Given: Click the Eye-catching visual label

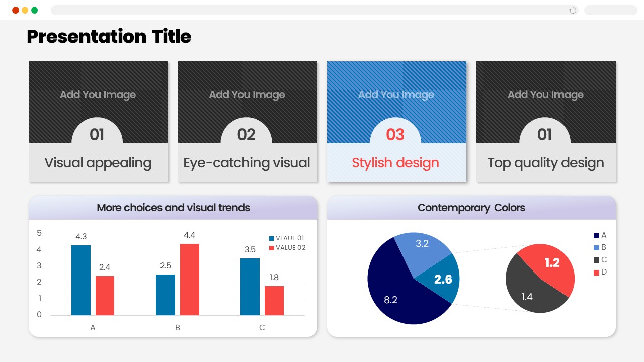Looking at the screenshot, I should [x=247, y=163].
